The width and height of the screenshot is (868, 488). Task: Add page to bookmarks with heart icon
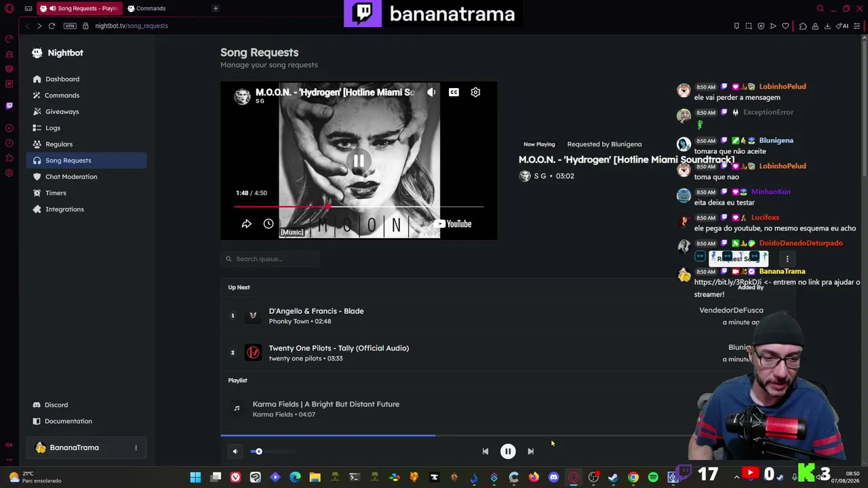coord(785,26)
